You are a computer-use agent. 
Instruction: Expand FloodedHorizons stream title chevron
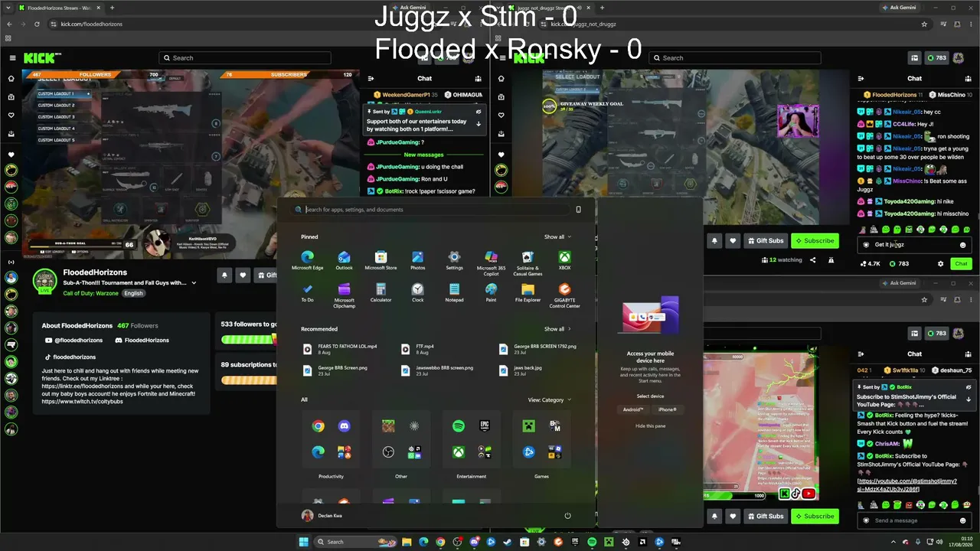(x=194, y=283)
